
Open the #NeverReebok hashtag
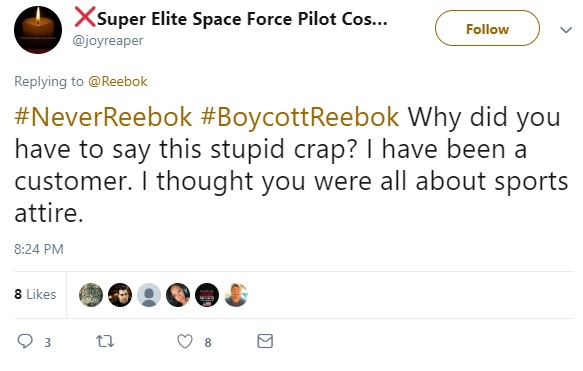click(103, 117)
